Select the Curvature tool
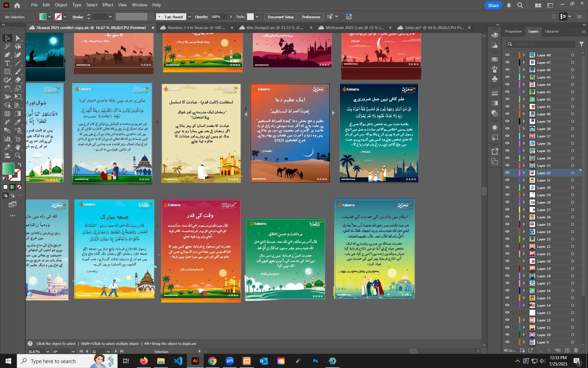 tap(18, 55)
